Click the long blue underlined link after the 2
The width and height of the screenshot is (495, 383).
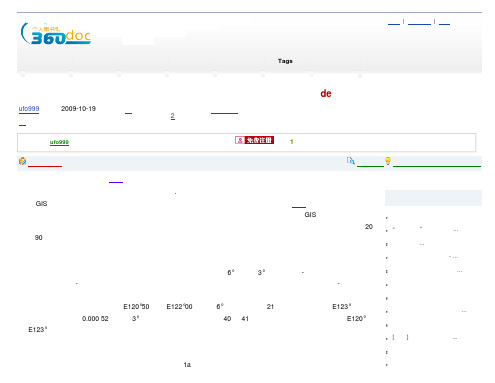(x=224, y=112)
